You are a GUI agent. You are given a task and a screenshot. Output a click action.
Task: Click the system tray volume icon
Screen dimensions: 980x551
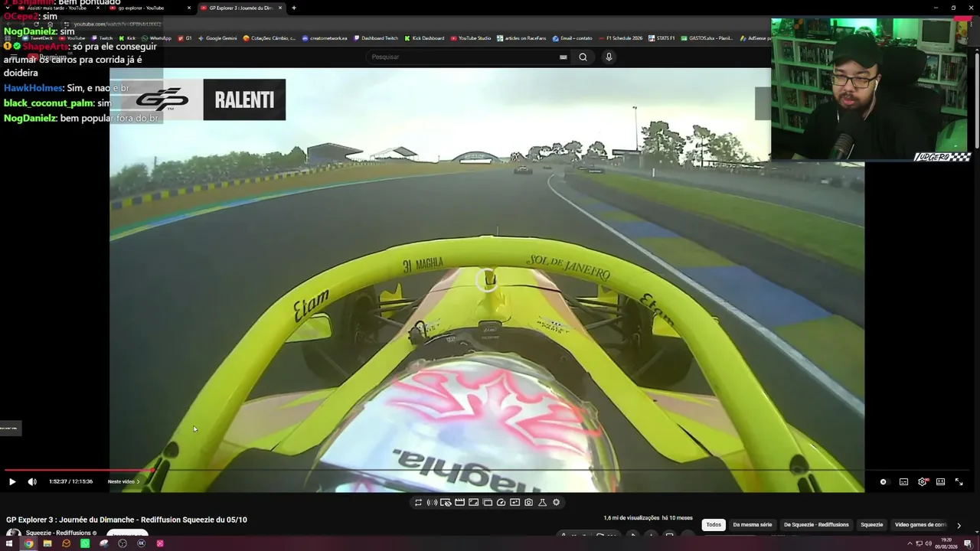pos(928,544)
